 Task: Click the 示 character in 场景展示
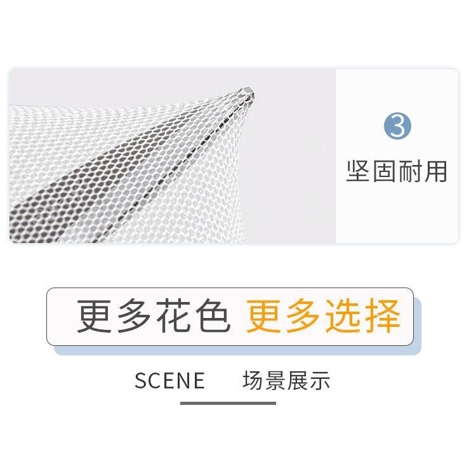(320, 380)
